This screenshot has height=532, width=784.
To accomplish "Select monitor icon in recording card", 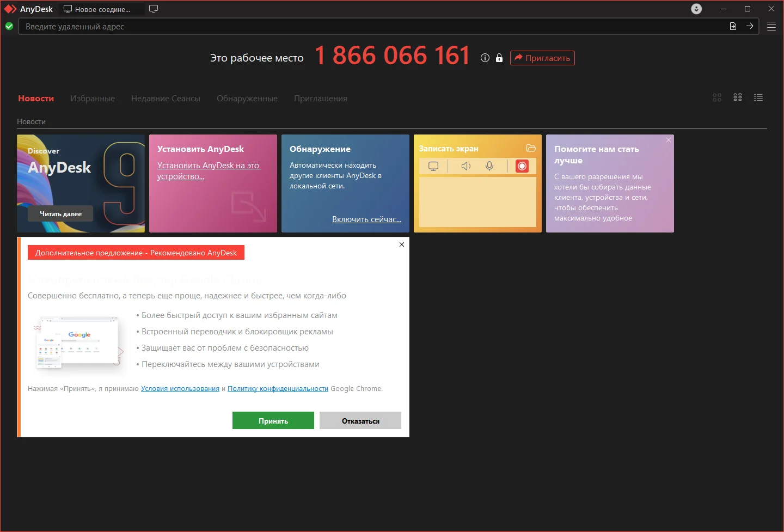I will (433, 166).
